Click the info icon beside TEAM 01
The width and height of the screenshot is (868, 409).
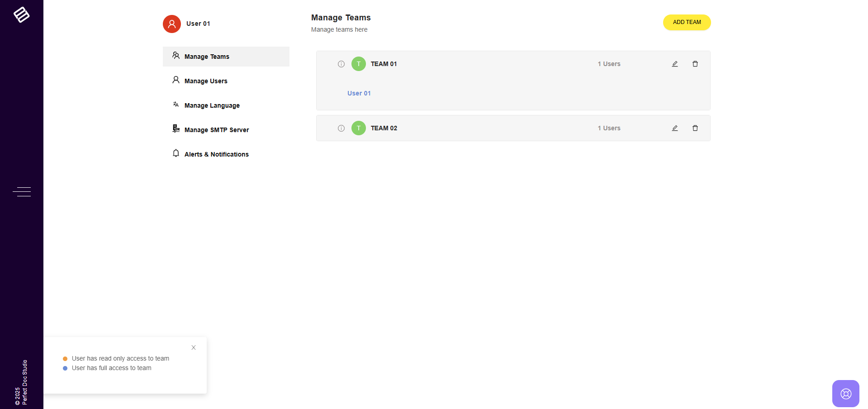pyautogui.click(x=341, y=64)
